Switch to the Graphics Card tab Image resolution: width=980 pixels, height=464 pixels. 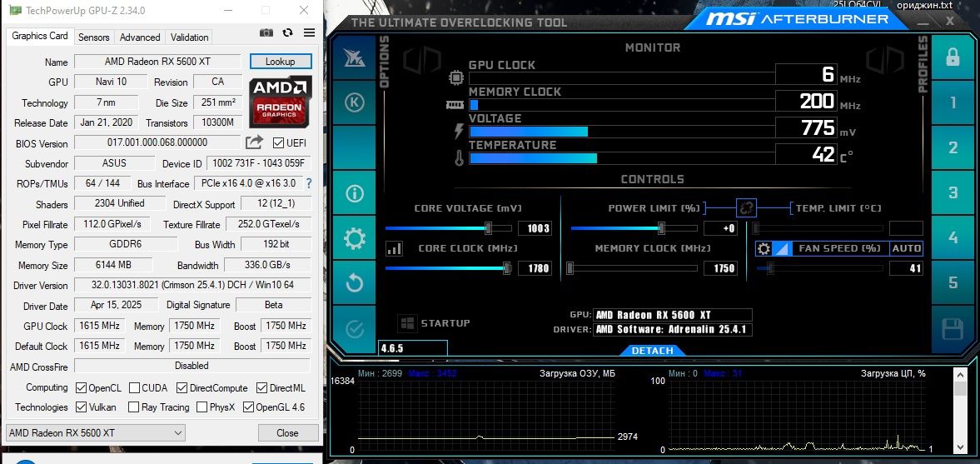pyautogui.click(x=40, y=36)
